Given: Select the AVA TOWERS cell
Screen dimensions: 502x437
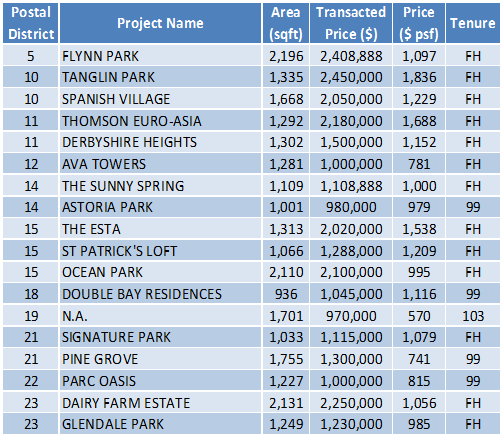Looking at the screenshot, I should (x=160, y=164).
